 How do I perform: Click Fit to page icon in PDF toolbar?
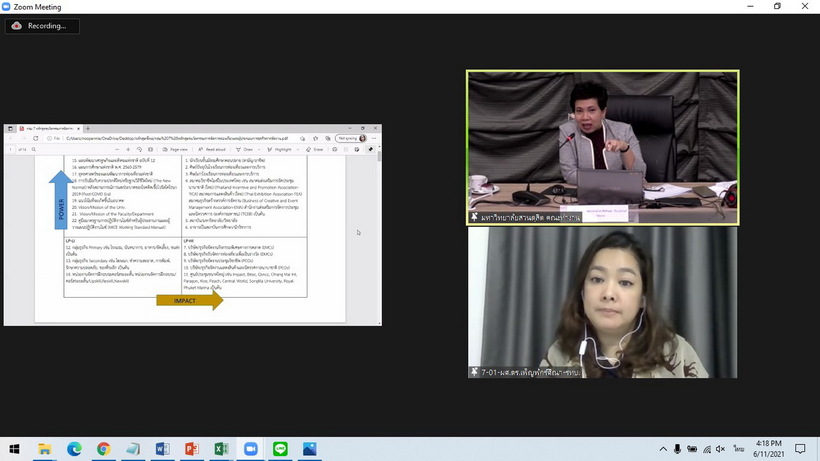[x=151, y=149]
